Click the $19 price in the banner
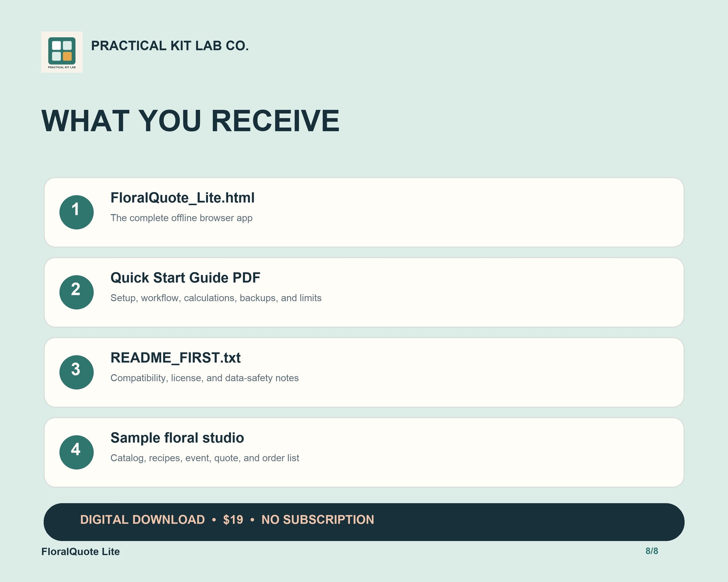 233,520
